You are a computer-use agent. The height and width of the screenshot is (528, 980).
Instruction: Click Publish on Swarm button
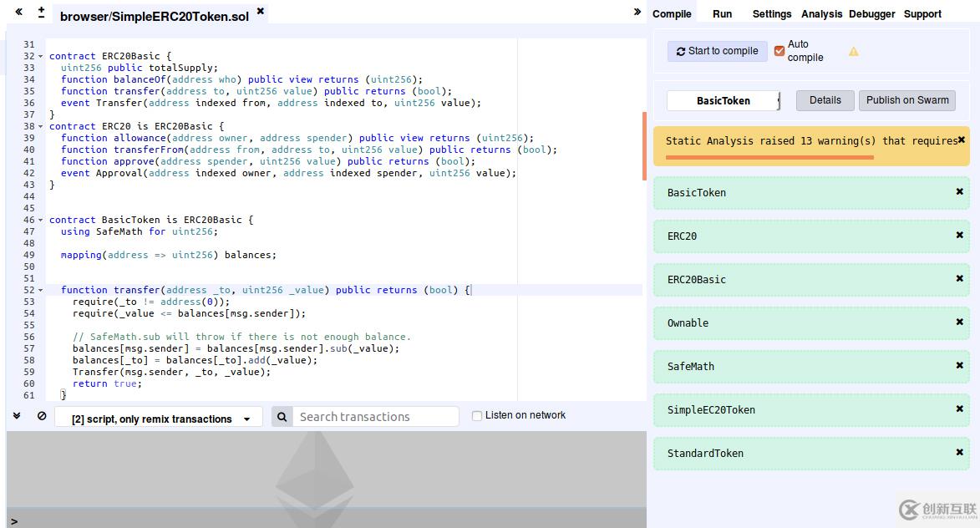(906, 100)
